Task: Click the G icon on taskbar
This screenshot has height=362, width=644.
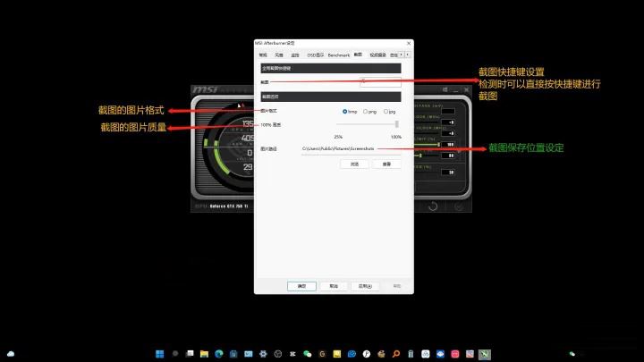Action: [322, 354]
